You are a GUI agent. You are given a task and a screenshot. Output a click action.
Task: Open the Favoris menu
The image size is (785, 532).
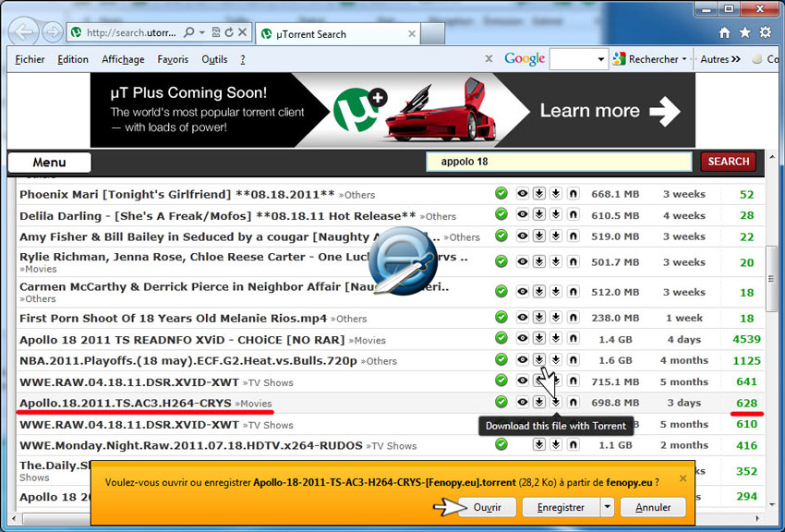[173, 59]
